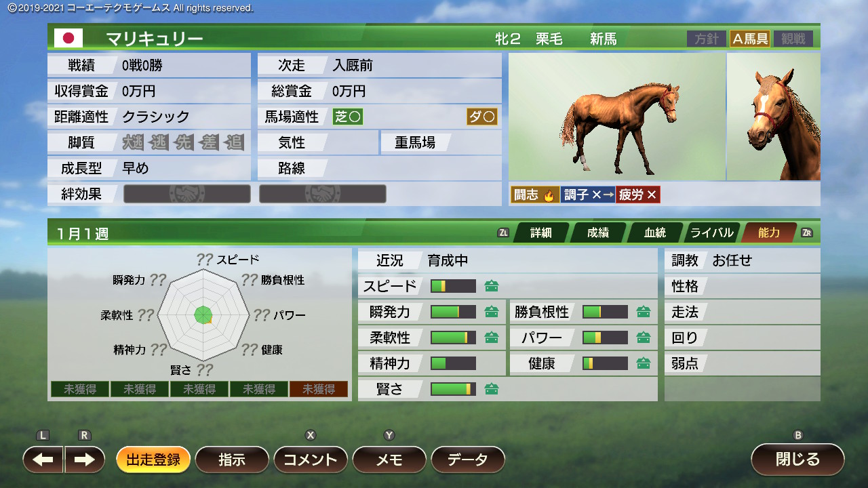Click the 弱点 weakness row label
The width and height of the screenshot is (868, 488).
pyautogui.click(x=685, y=363)
